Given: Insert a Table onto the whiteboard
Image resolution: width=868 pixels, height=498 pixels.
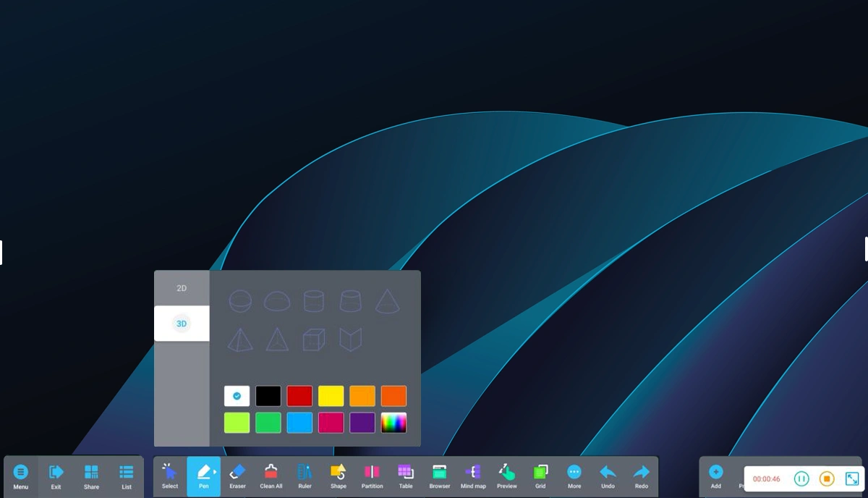Looking at the screenshot, I should coord(406,476).
